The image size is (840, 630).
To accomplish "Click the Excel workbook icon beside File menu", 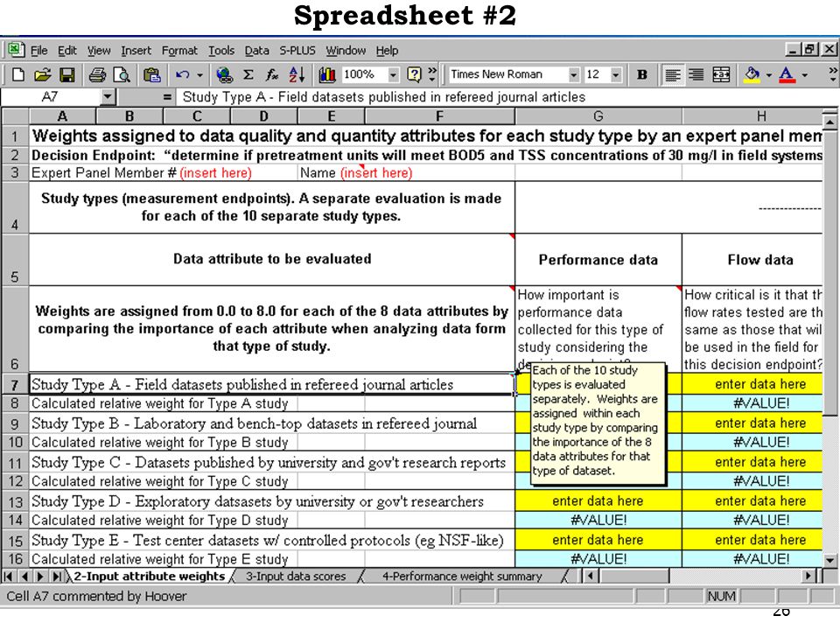I will coord(15,50).
